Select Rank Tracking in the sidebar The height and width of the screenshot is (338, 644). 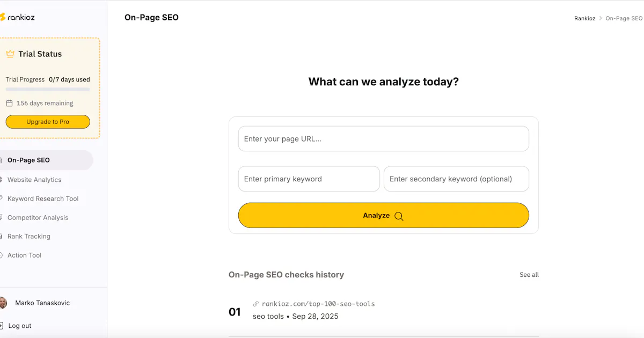click(x=29, y=236)
